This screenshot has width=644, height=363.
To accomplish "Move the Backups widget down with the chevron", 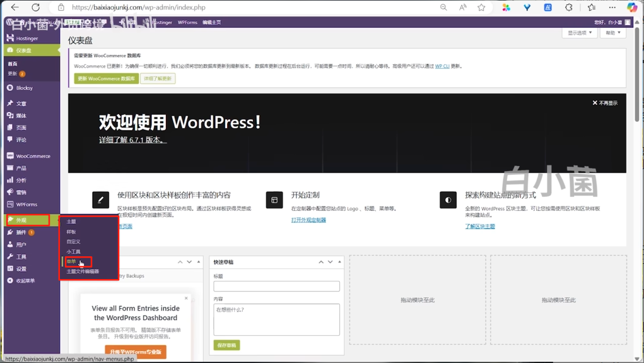I will pyautogui.click(x=189, y=262).
